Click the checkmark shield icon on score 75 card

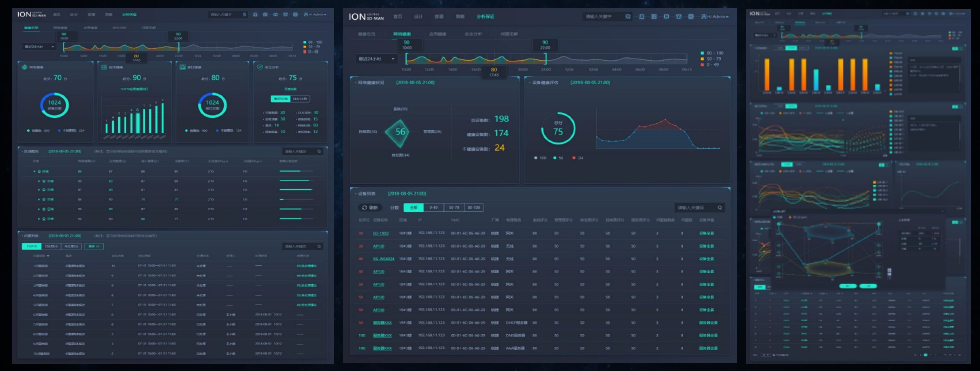pos(259,66)
